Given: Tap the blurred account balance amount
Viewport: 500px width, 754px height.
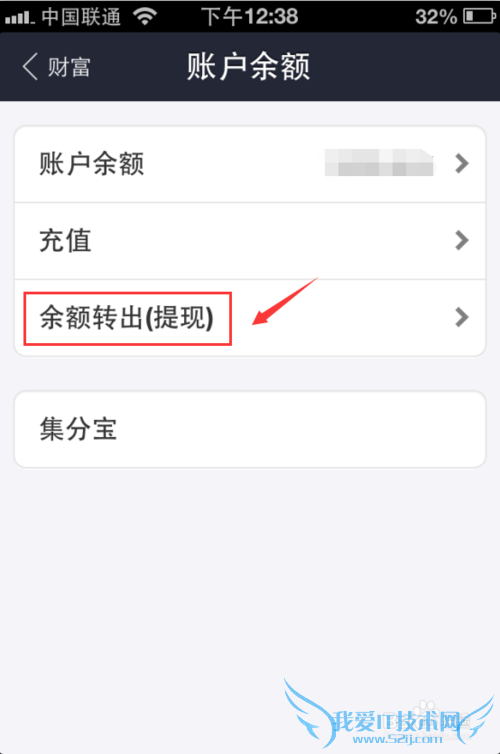Looking at the screenshot, I should (x=379, y=163).
